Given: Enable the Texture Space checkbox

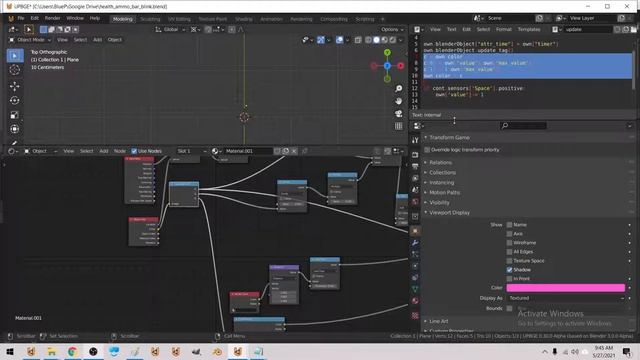Looking at the screenshot, I should coord(509,261).
